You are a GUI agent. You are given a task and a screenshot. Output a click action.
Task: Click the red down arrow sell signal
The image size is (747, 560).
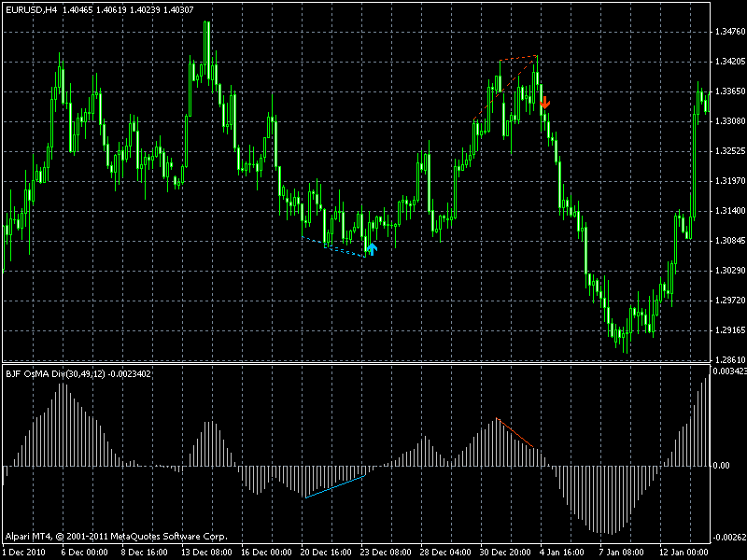(x=545, y=103)
